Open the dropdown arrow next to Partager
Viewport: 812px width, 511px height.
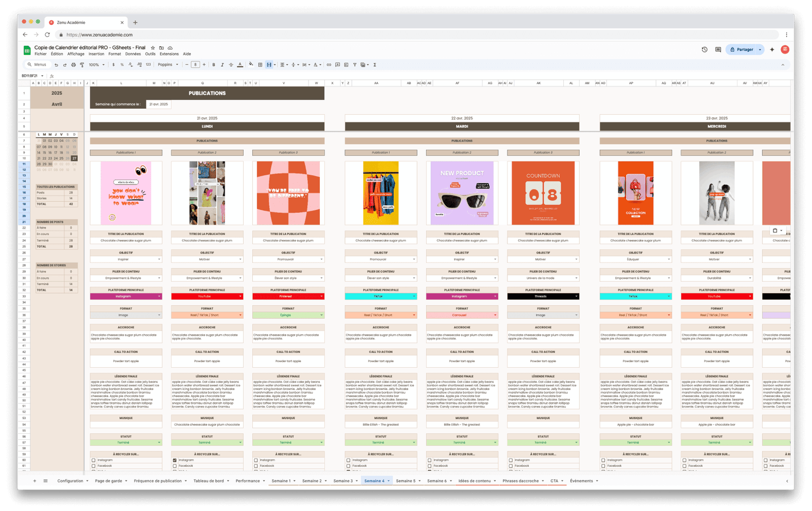point(760,50)
